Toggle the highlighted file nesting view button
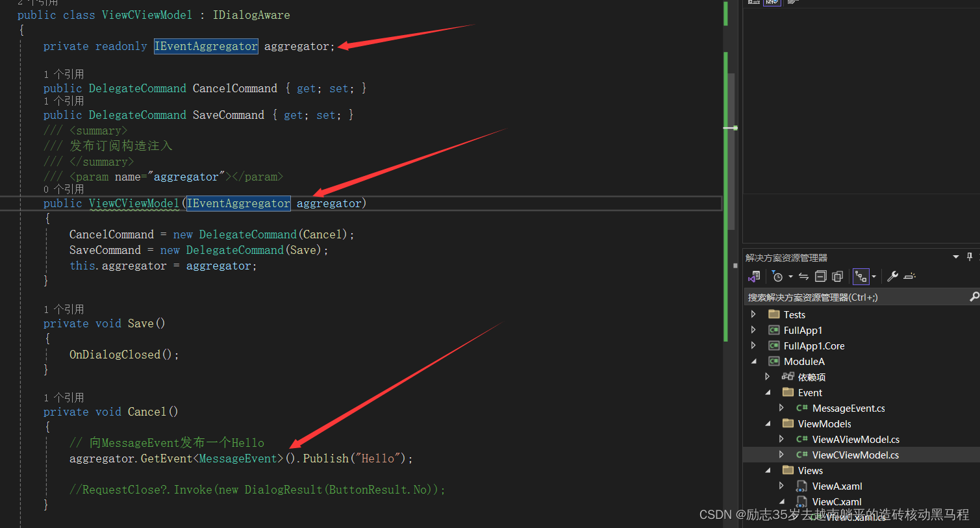The height and width of the screenshot is (528, 980). [861, 277]
